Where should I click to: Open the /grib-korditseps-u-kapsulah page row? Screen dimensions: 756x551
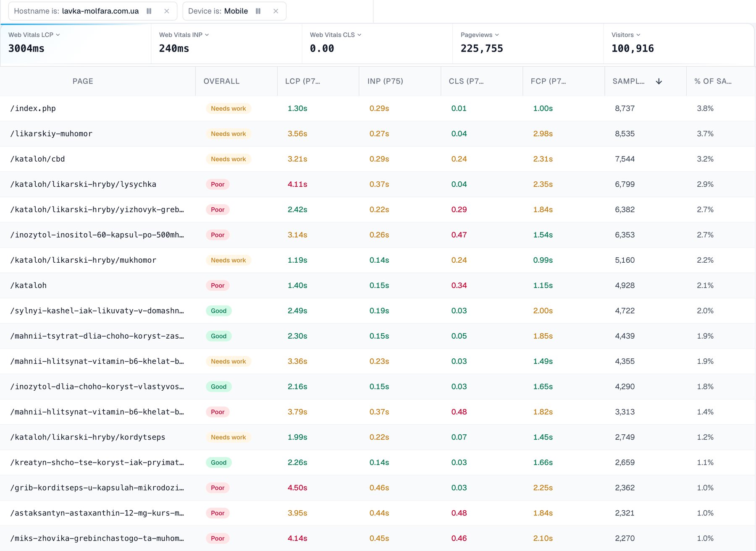coord(377,488)
